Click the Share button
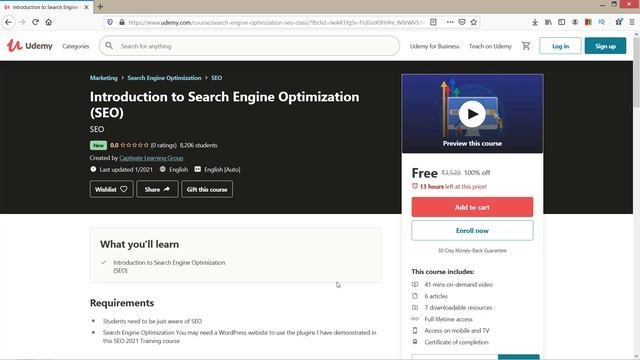This screenshot has width=640, height=360. 157,189
